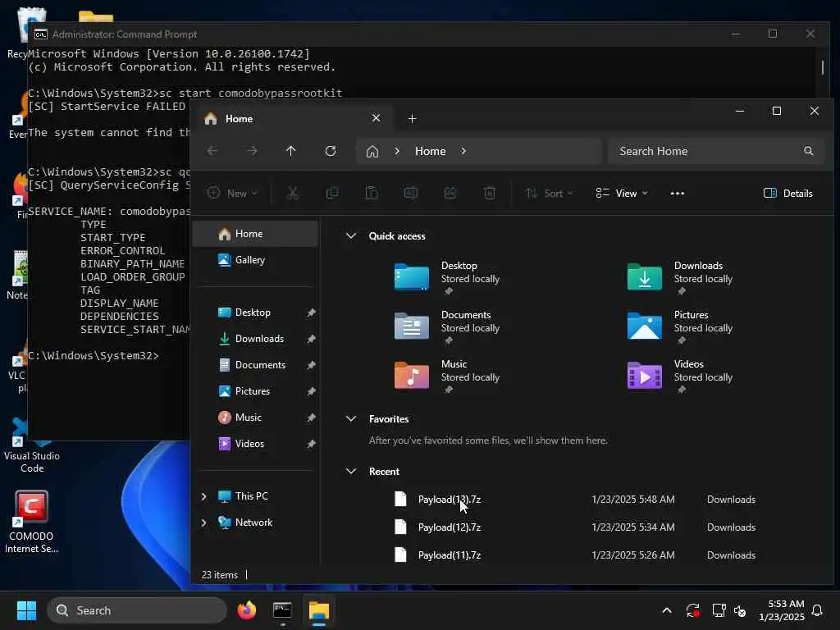Expand the breadcrumb chevron after Home
840x630 pixels.
click(463, 151)
